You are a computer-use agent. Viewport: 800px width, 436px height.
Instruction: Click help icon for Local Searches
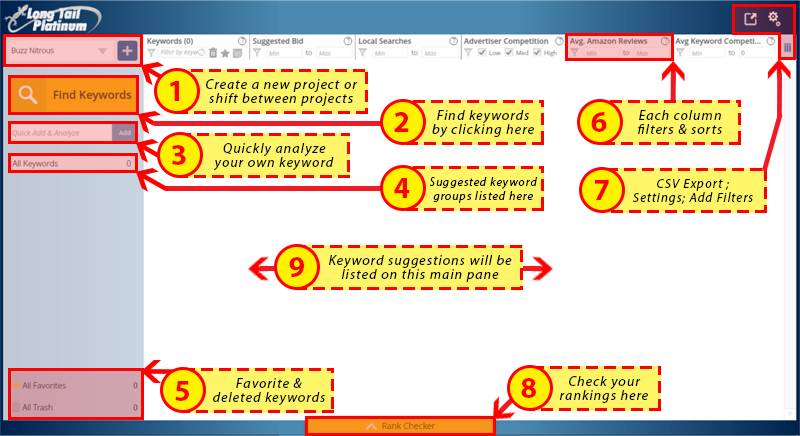(x=454, y=41)
